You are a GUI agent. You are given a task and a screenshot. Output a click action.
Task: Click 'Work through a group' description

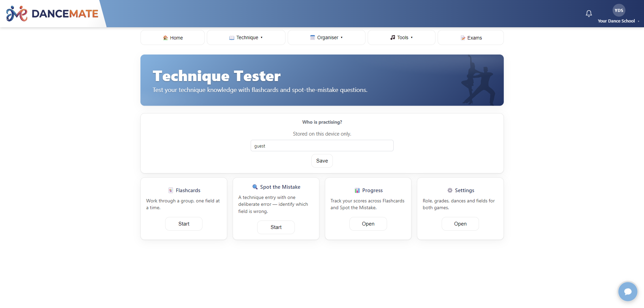[x=183, y=204]
